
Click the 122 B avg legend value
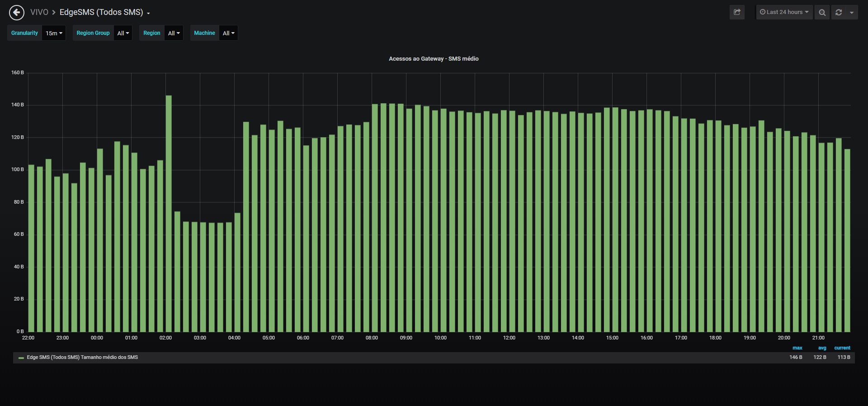(x=820, y=358)
